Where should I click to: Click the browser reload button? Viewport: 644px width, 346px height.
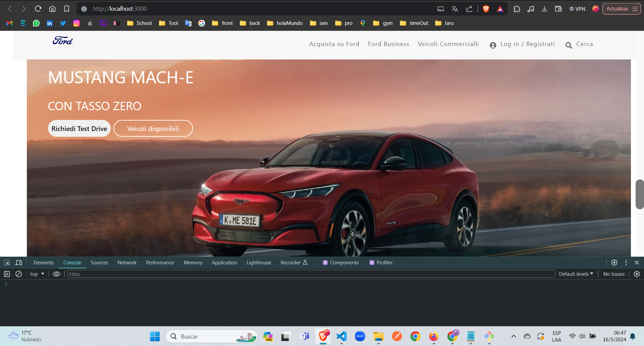click(38, 9)
